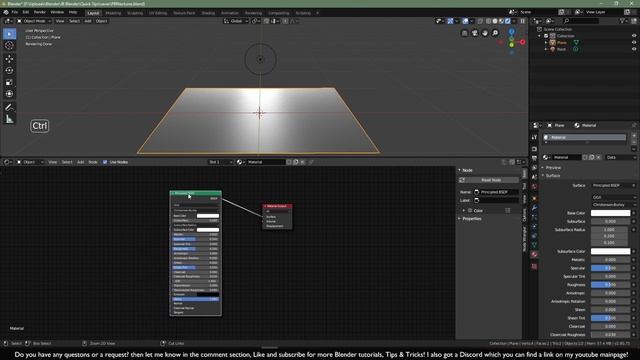
Task: Hide Point light via eye icon
Action: (634, 49)
